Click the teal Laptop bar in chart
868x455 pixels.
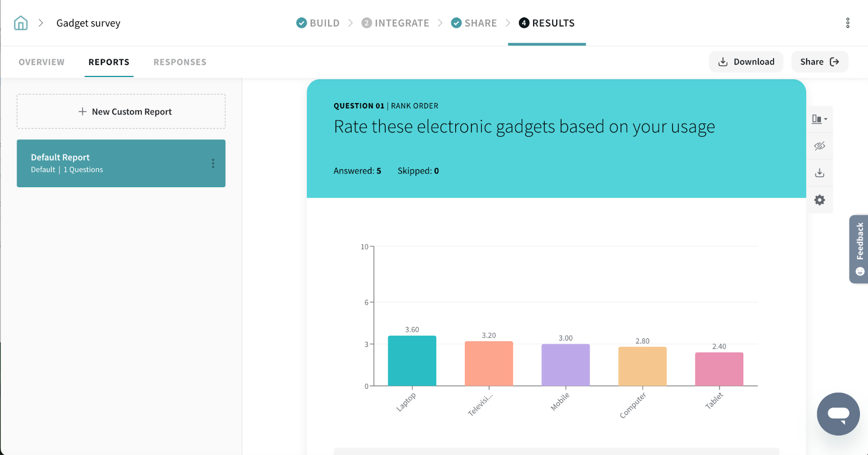pyautogui.click(x=412, y=361)
